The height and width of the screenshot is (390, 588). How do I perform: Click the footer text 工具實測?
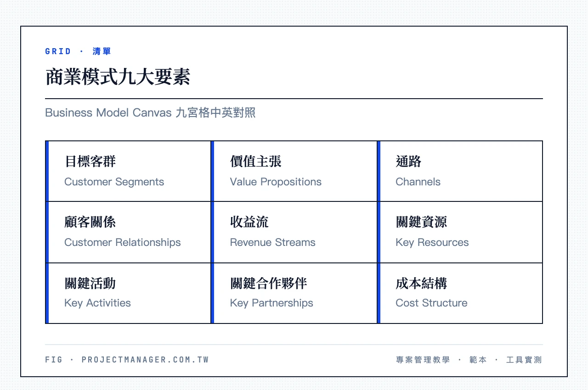tap(524, 360)
